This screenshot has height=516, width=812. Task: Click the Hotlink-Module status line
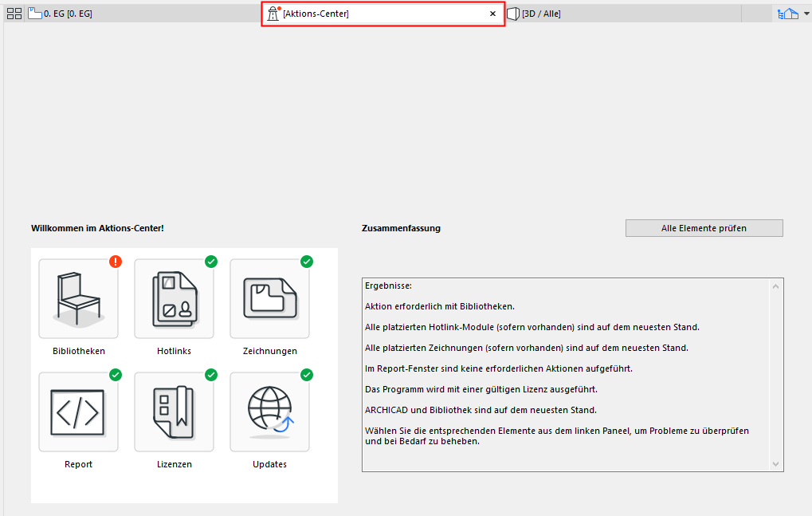(x=532, y=327)
